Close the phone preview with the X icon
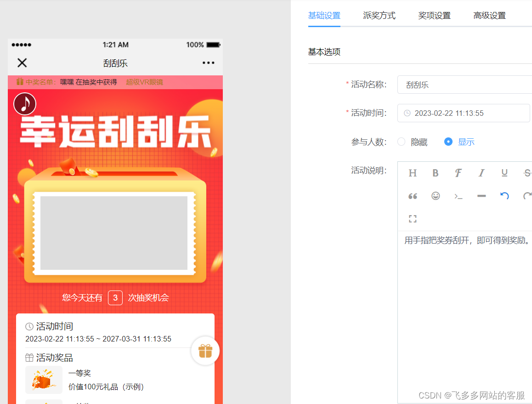Viewport: 532px width, 404px height. 22,63
